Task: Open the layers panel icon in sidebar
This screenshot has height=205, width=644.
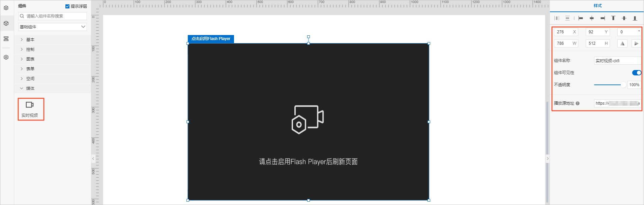Action: 6,8
